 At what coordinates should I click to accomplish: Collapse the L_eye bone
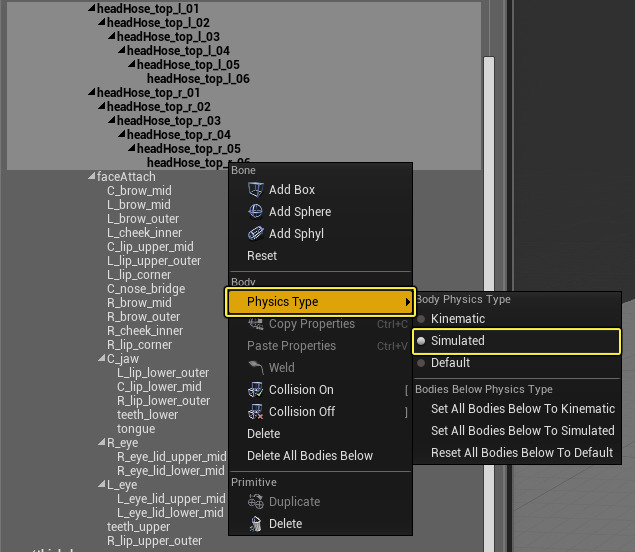102,484
